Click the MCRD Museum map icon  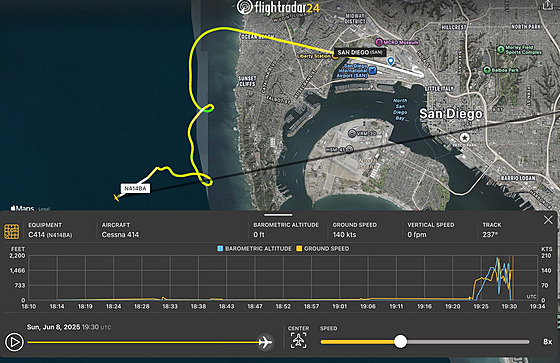pos(379,42)
